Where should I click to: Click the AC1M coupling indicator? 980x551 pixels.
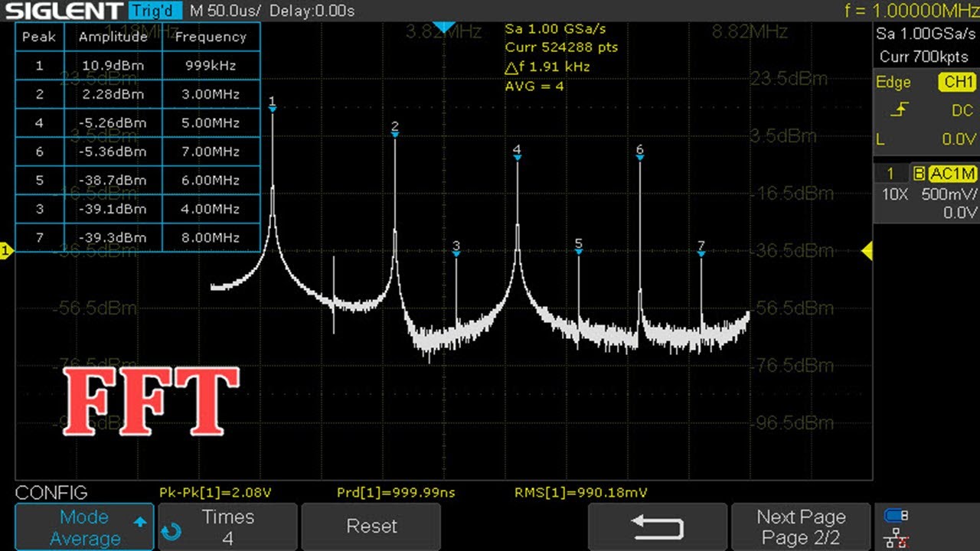click(x=952, y=174)
